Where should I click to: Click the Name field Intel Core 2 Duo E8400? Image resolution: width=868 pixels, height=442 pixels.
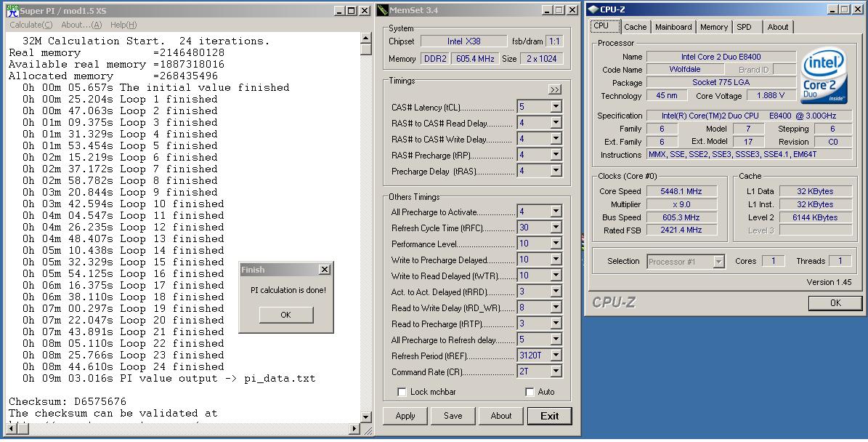pos(721,57)
